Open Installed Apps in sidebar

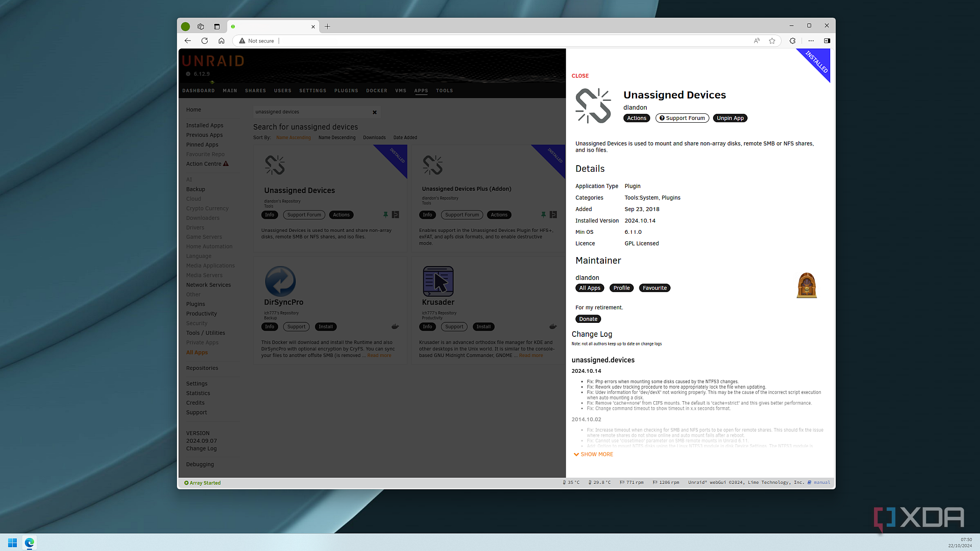pyautogui.click(x=204, y=126)
